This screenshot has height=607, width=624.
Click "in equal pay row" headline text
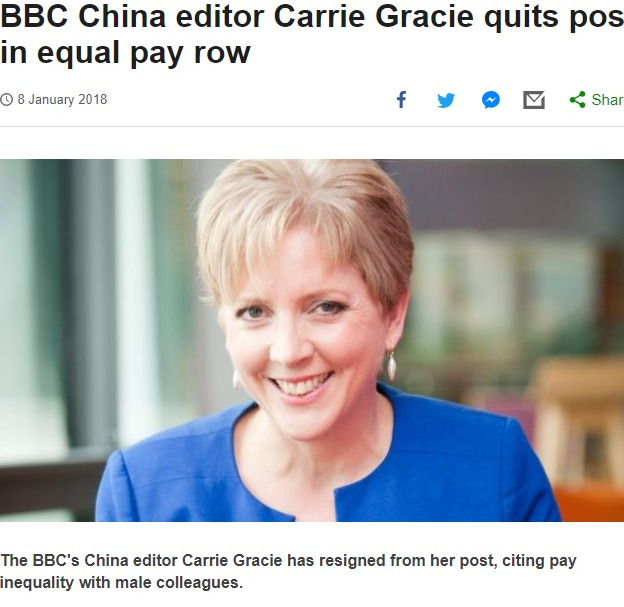125,52
